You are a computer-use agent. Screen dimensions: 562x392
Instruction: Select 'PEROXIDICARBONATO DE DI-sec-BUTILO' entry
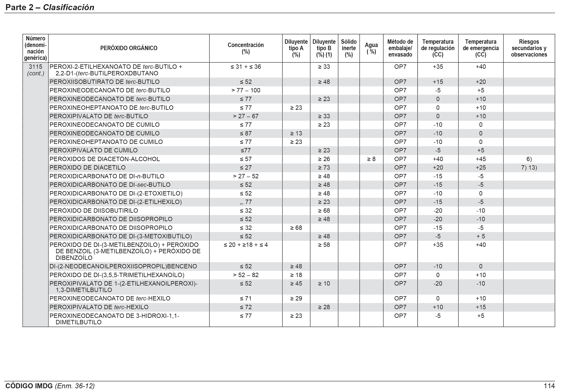(110, 185)
